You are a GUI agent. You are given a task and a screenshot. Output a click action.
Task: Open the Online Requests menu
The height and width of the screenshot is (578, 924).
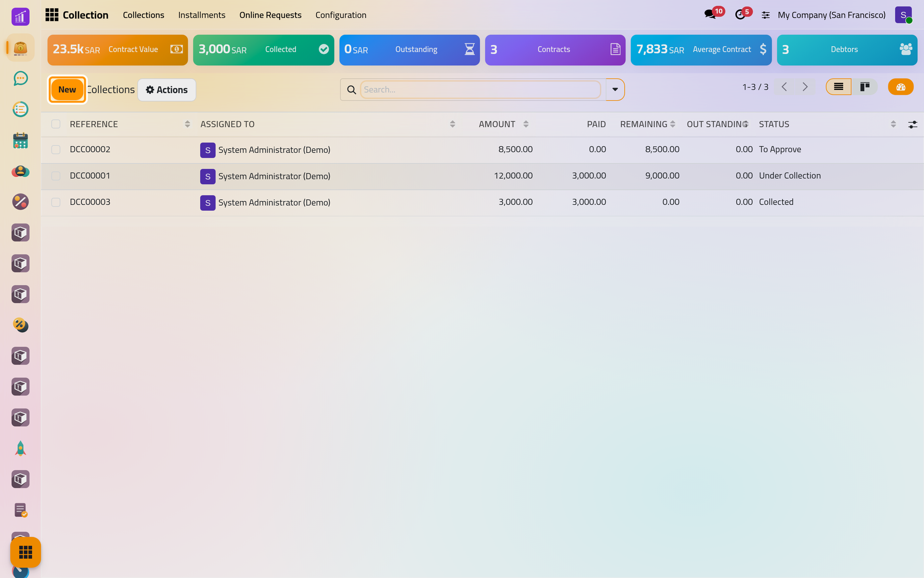coord(270,15)
